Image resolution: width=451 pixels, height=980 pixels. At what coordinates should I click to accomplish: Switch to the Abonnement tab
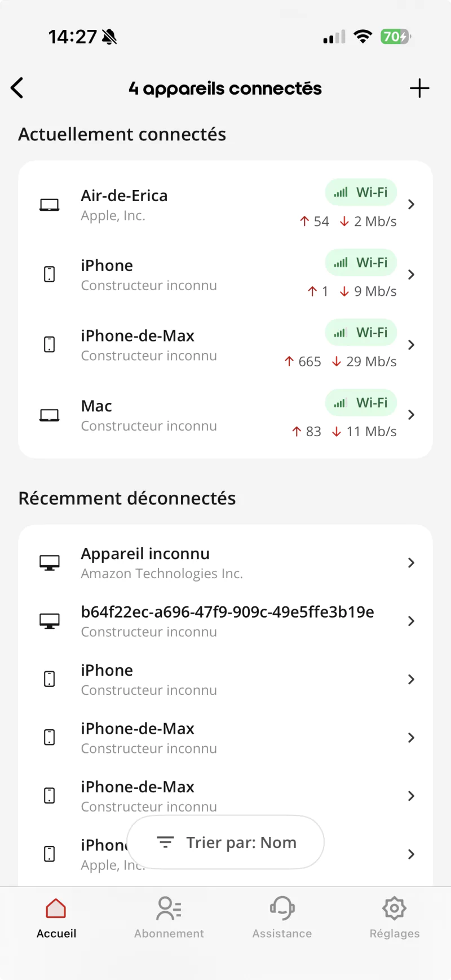169,917
